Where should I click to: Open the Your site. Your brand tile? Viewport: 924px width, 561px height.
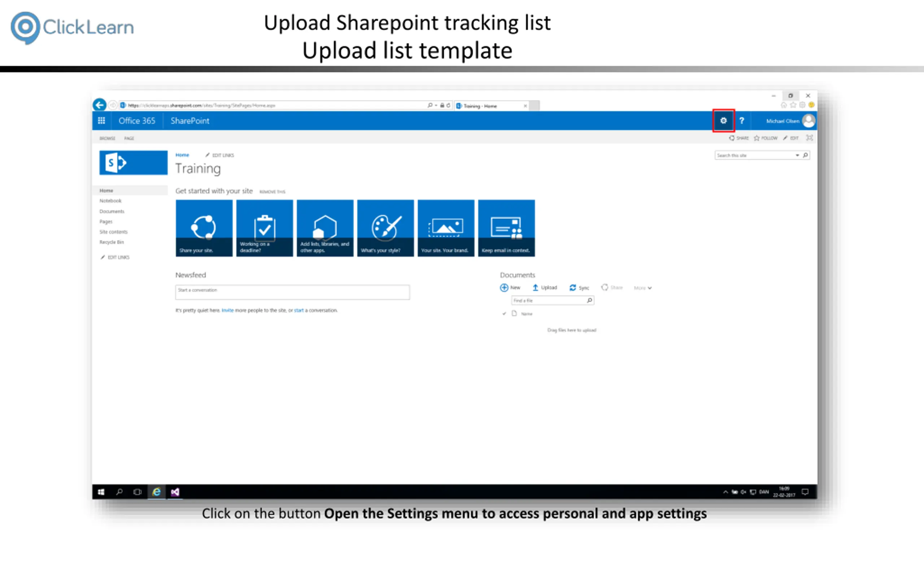(x=446, y=228)
